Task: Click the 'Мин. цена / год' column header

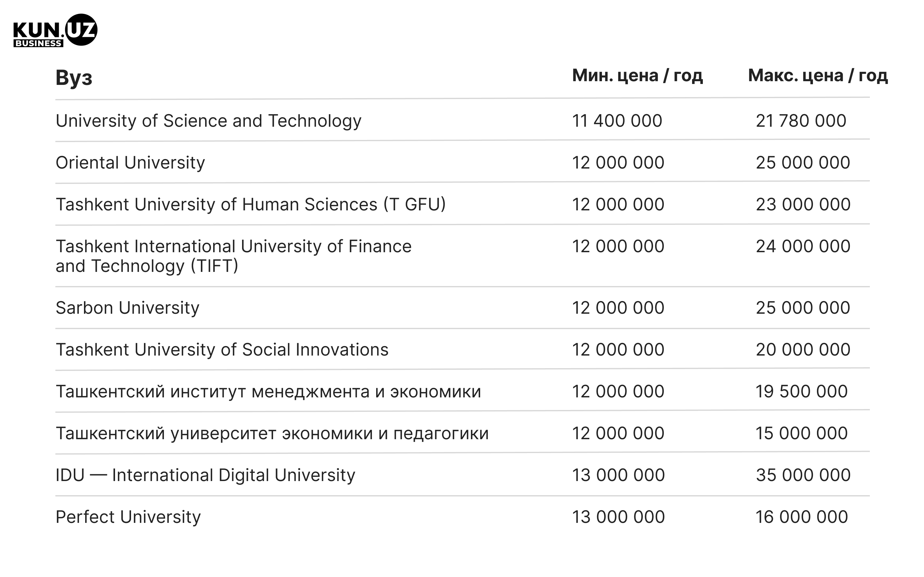Action: 637,76
